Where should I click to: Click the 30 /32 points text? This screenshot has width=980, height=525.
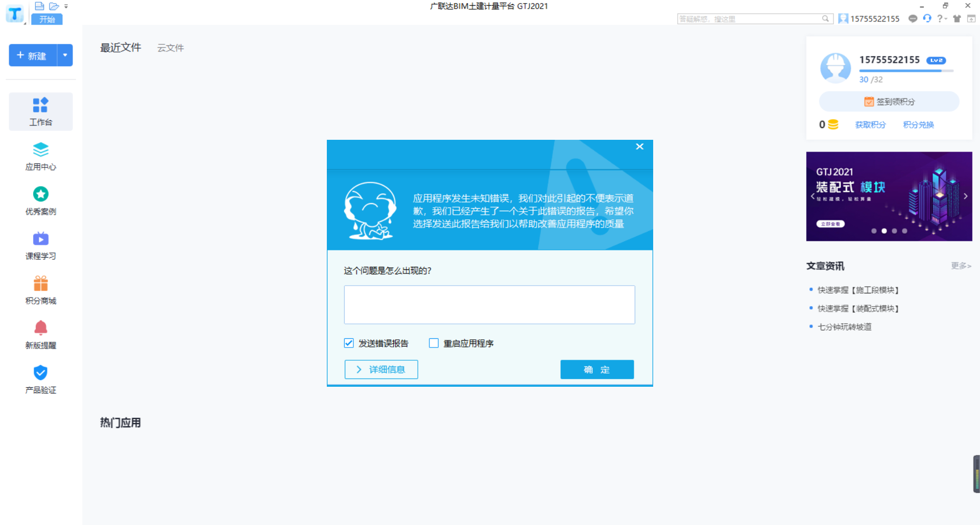pyautogui.click(x=871, y=80)
